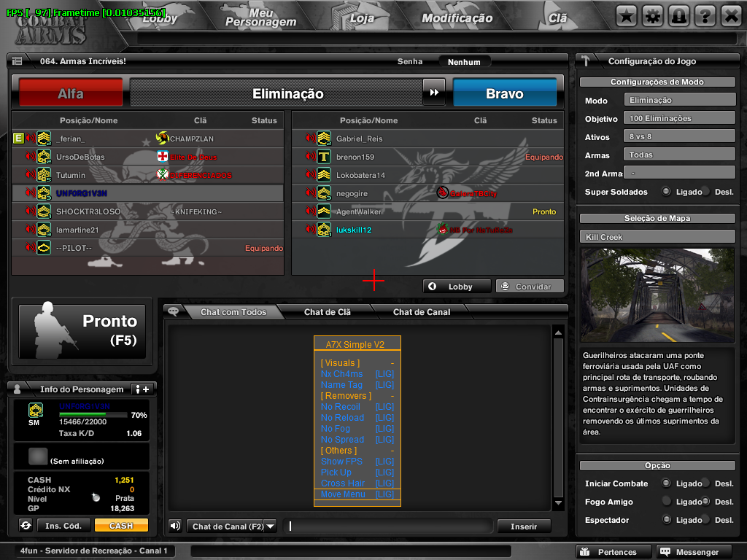Set Espectador to Desl.

(x=705, y=520)
